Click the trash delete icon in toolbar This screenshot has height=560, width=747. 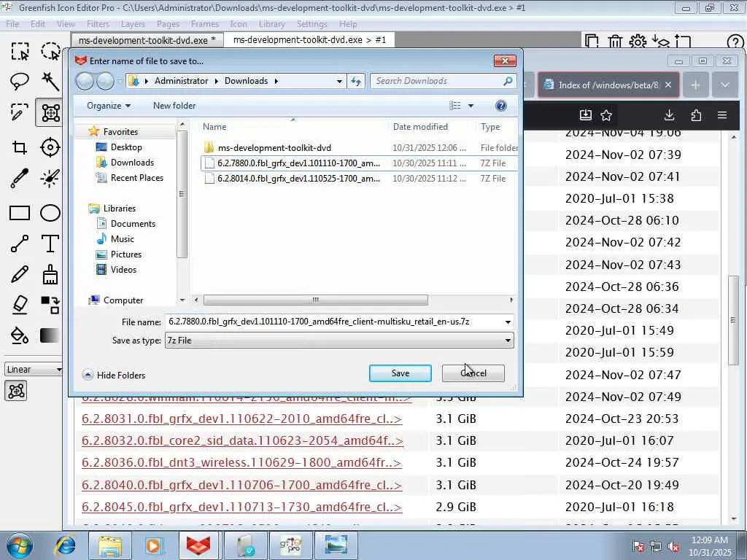coord(615,42)
